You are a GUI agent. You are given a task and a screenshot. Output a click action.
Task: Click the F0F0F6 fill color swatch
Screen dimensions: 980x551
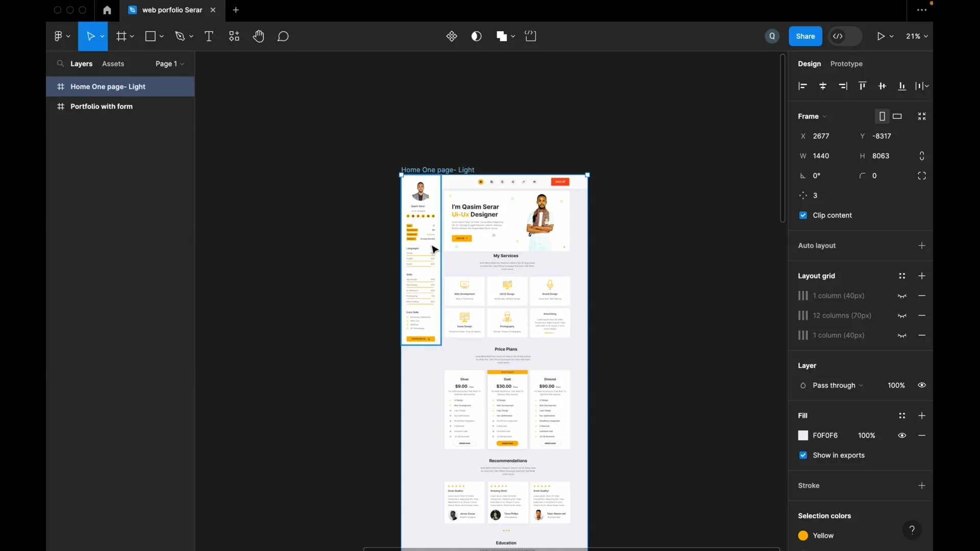pos(803,436)
